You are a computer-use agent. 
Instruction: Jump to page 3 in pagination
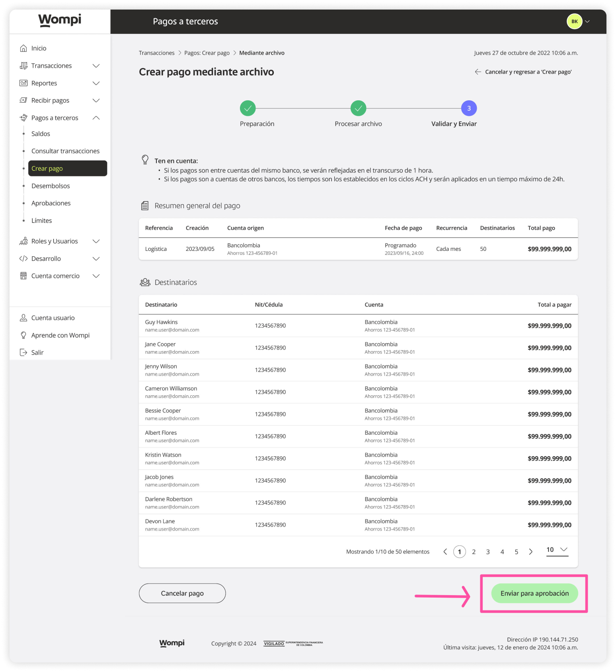[488, 552]
